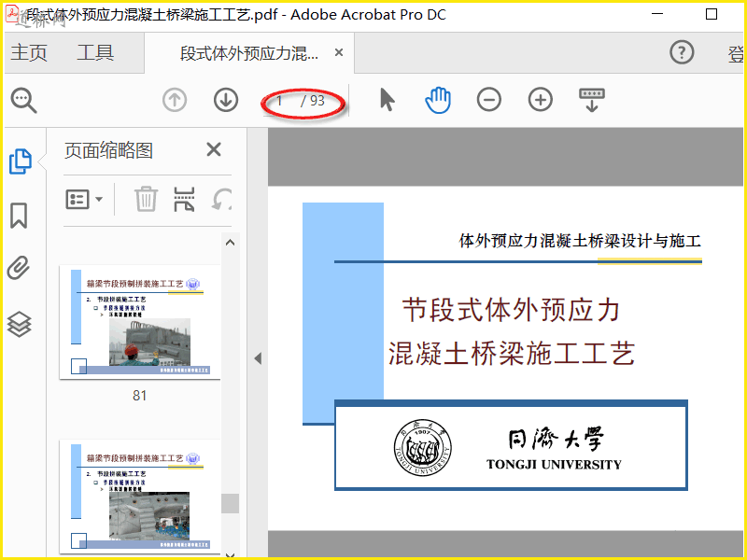Zoom in with the plus button
The width and height of the screenshot is (747, 560).
(x=541, y=100)
